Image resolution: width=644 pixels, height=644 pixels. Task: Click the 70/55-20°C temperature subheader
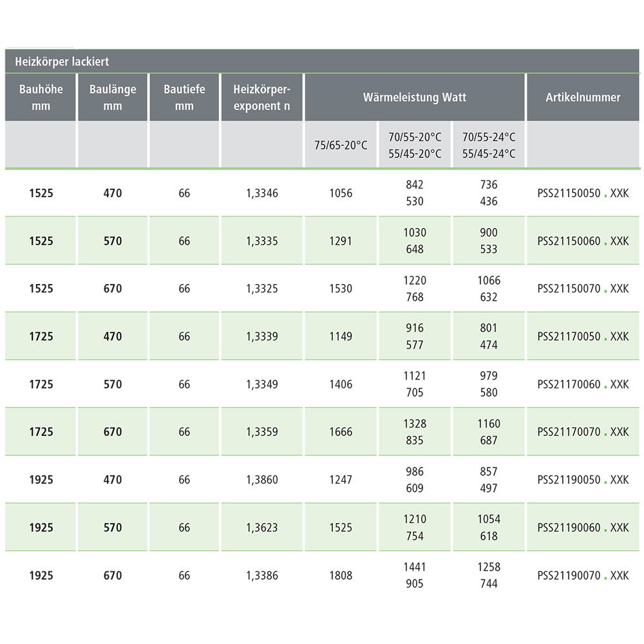pos(415,137)
